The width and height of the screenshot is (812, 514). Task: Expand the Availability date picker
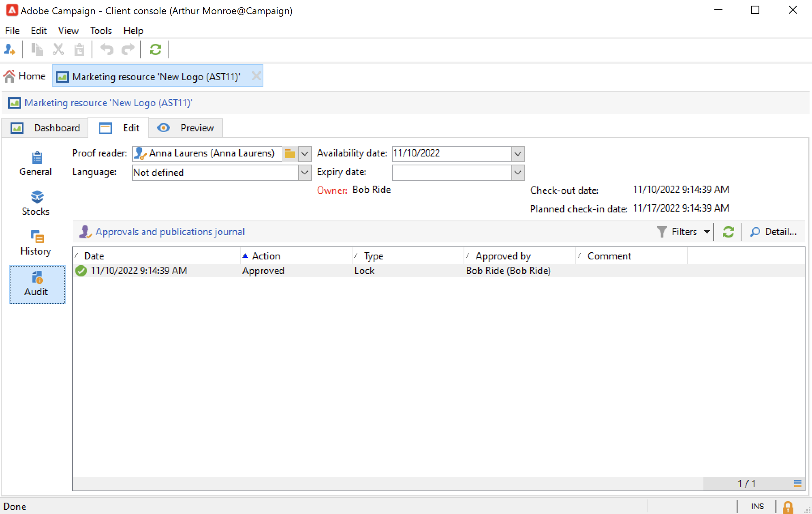click(x=517, y=154)
